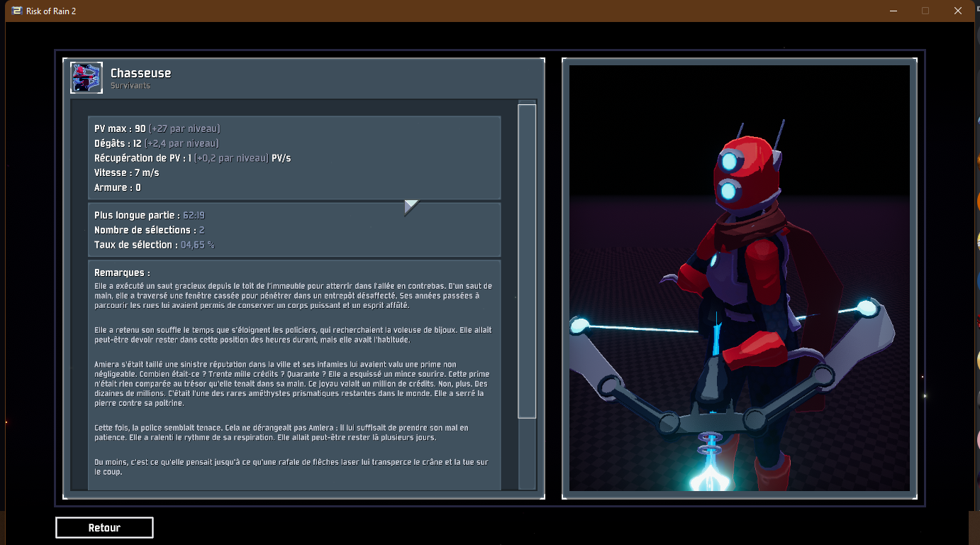The image size is (980, 545).
Task: Click the Chasseuse 3D model preview
Action: pyautogui.click(x=739, y=277)
